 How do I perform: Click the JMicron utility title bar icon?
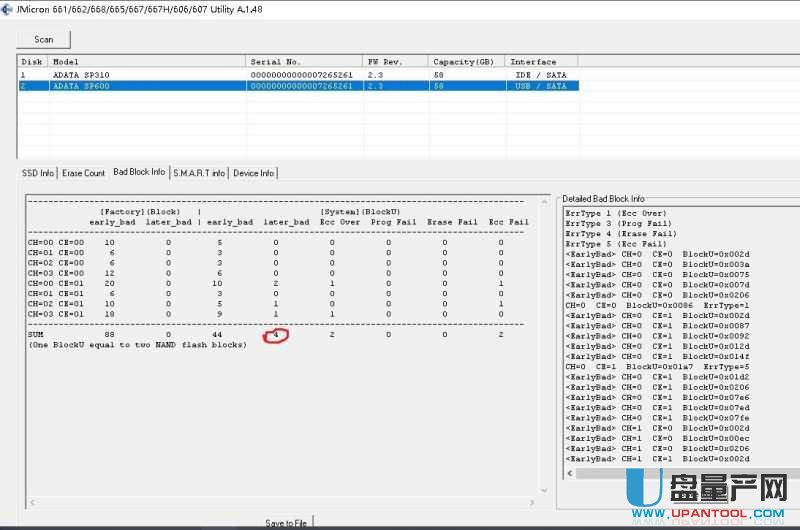click(7, 8)
